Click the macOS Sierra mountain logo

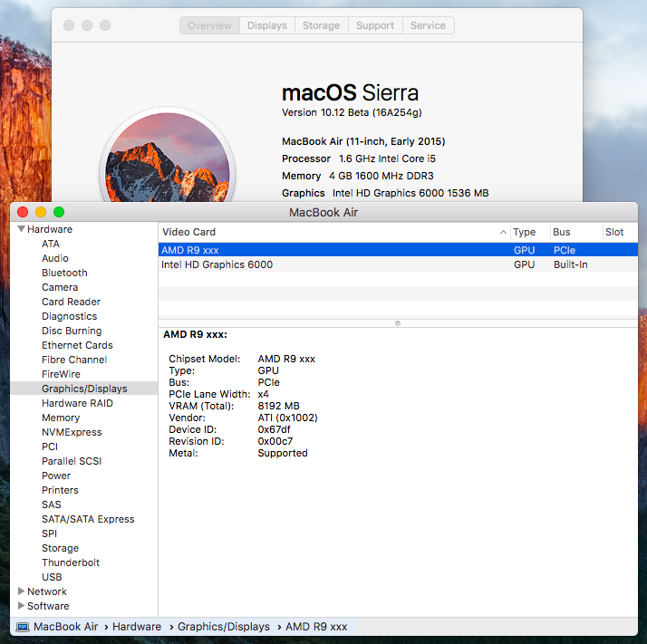pos(167,157)
